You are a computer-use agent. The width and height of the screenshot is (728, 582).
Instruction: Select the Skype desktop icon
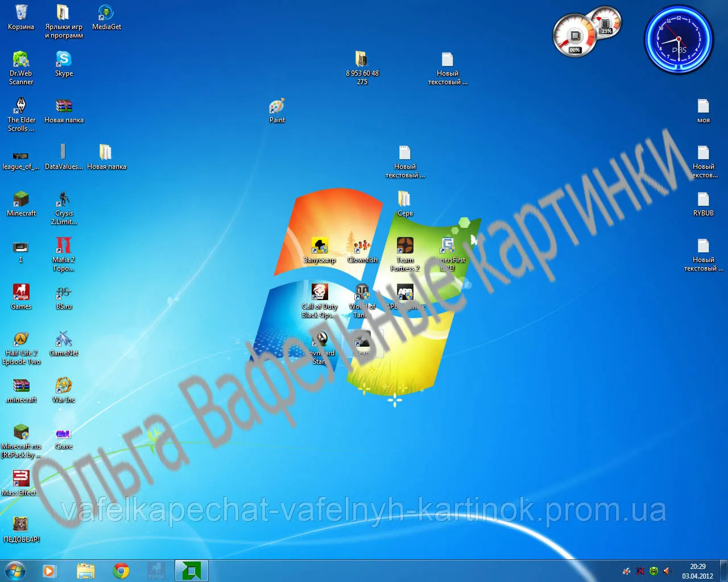tap(64, 64)
